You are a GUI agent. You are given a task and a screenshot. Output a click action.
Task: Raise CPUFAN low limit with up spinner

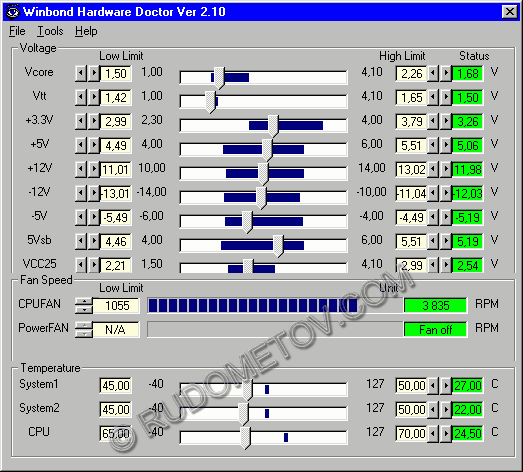(x=84, y=302)
